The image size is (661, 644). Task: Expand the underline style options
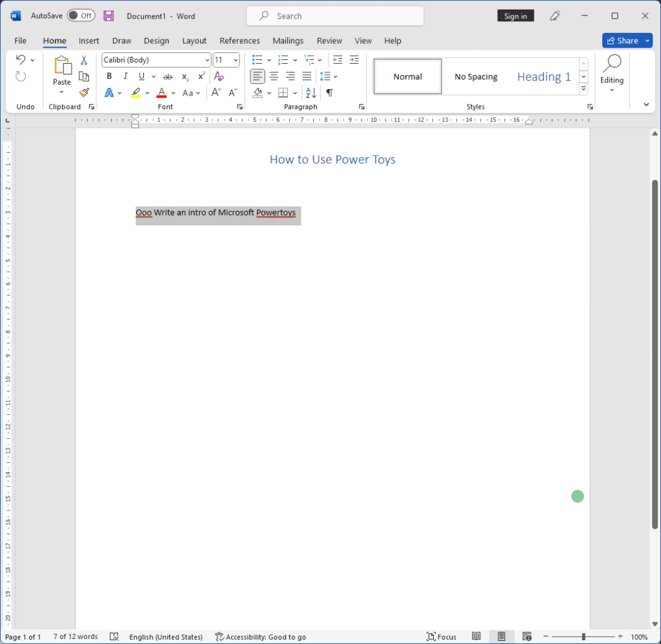point(154,77)
